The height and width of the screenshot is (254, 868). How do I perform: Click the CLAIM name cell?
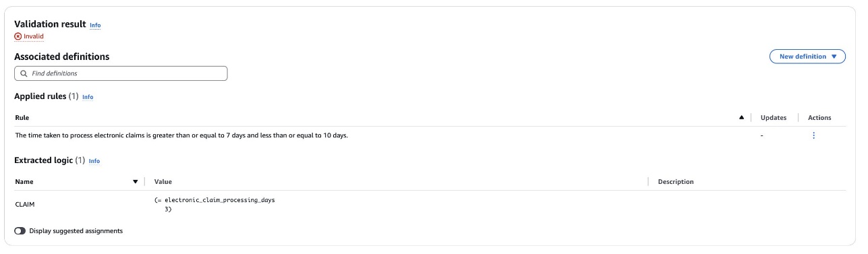pos(24,203)
